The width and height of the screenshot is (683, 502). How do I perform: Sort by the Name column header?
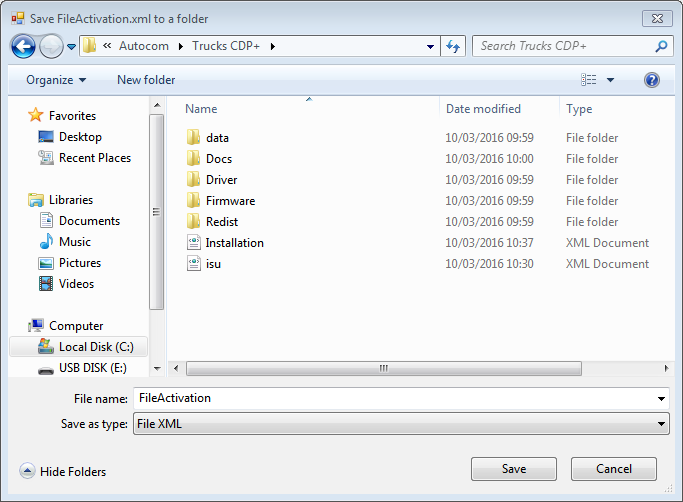pyautogui.click(x=201, y=109)
